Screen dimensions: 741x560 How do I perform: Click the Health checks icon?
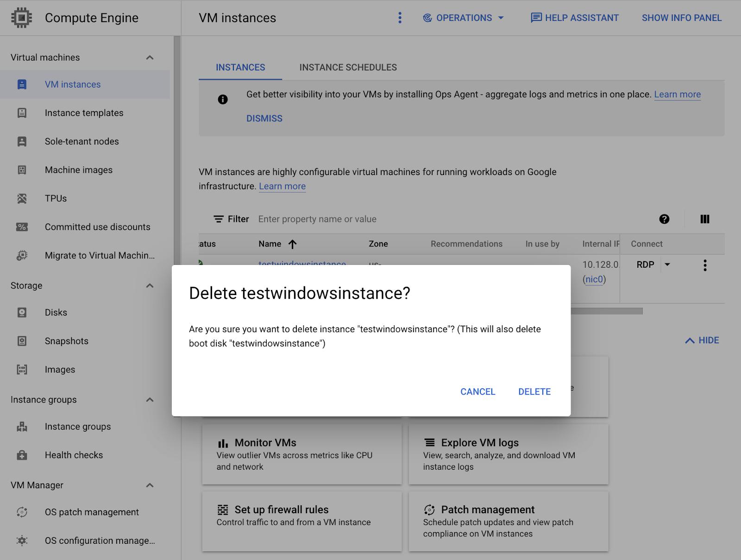tap(22, 455)
